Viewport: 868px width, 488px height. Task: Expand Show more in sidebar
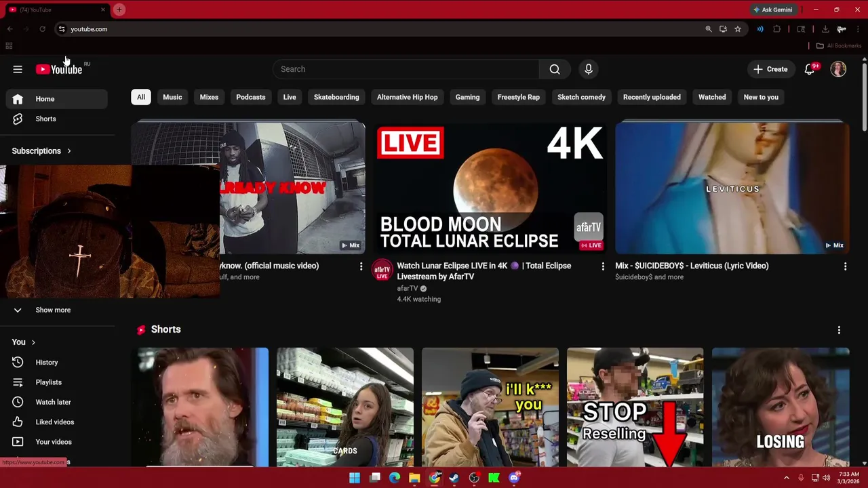click(x=57, y=310)
